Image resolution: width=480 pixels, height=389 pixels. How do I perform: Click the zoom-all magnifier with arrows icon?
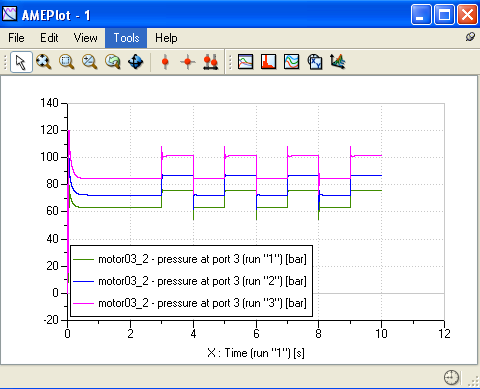pos(44,62)
